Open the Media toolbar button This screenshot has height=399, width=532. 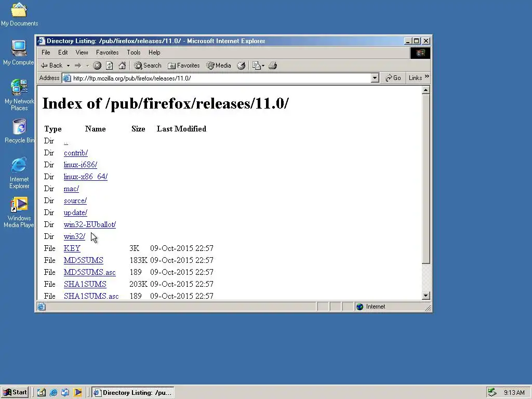pyautogui.click(x=219, y=65)
